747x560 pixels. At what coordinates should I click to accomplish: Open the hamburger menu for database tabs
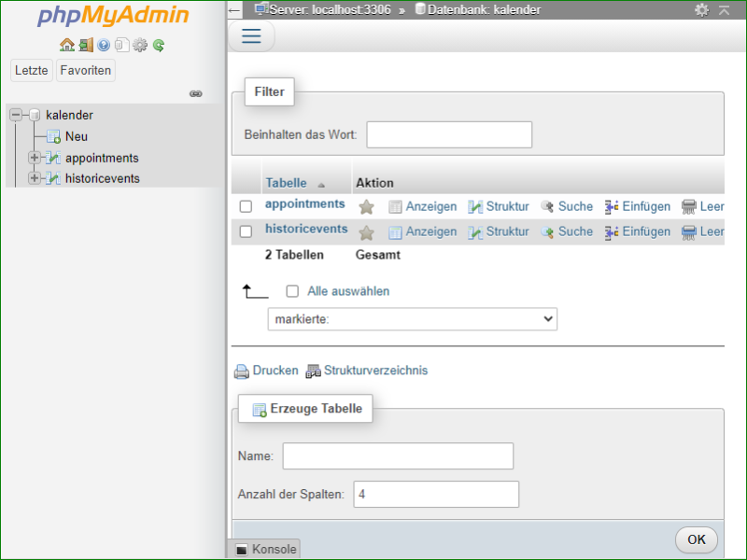[251, 35]
